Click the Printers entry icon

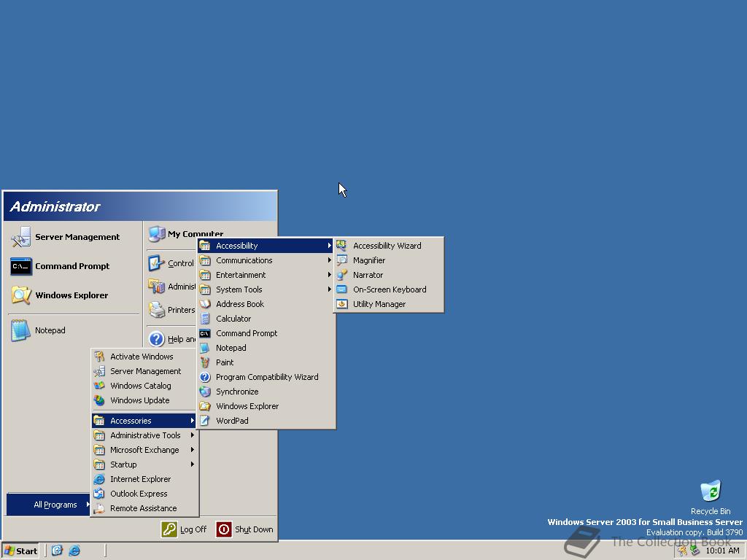[x=157, y=310]
